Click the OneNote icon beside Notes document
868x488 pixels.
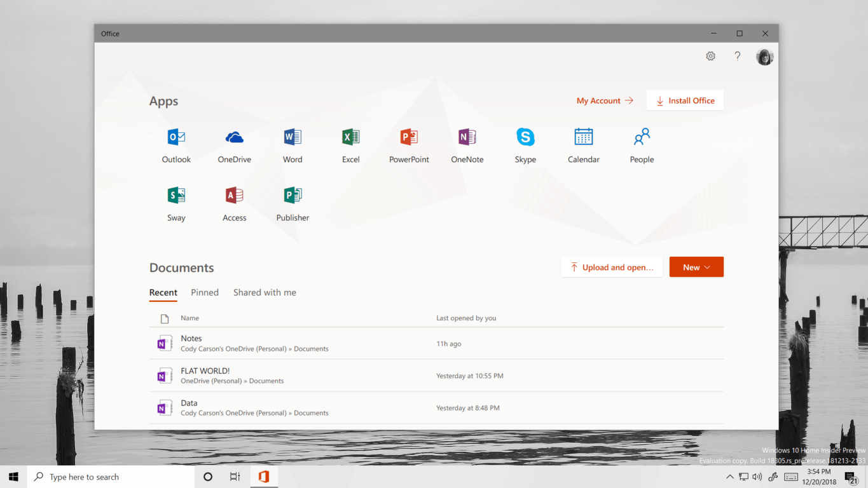click(165, 343)
